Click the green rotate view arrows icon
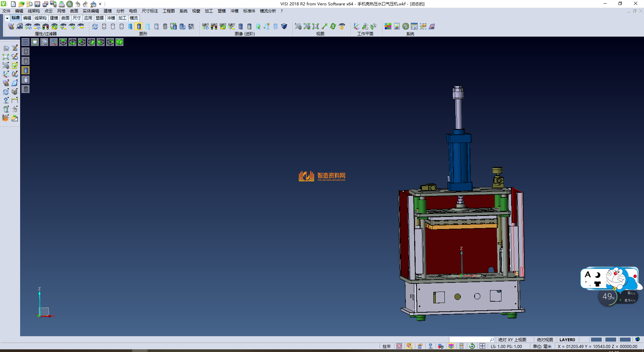 [x=333, y=27]
